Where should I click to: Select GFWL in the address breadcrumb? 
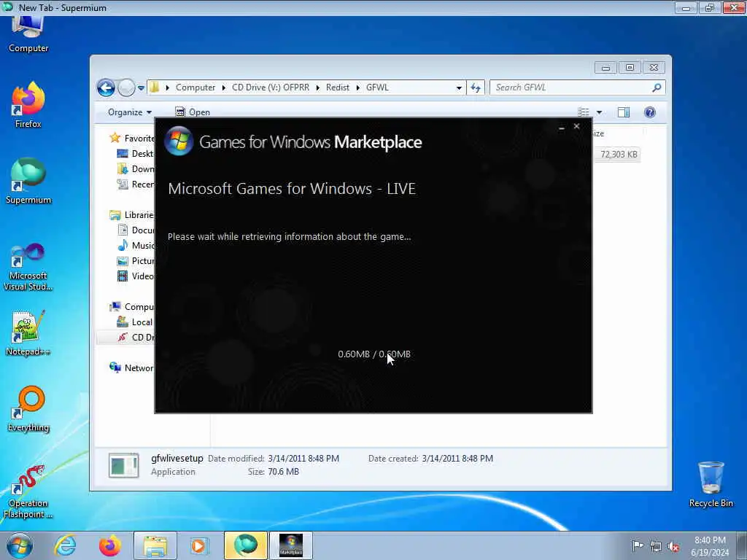click(x=377, y=87)
